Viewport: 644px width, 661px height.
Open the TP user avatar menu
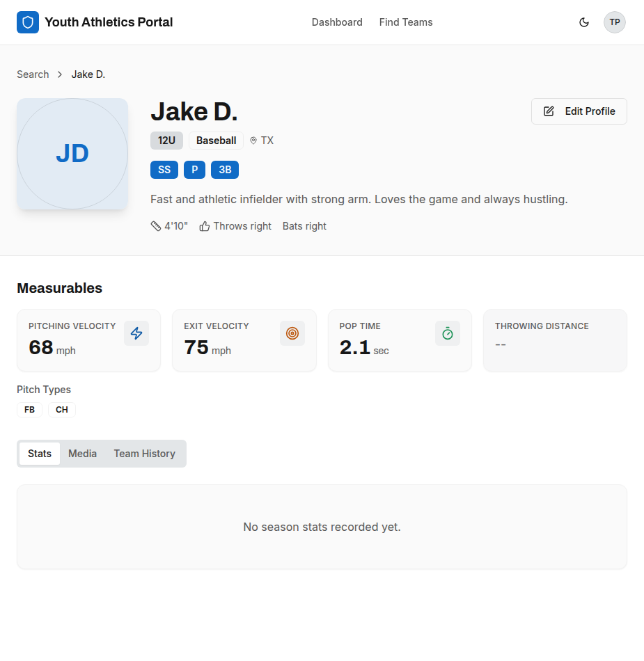pos(614,22)
